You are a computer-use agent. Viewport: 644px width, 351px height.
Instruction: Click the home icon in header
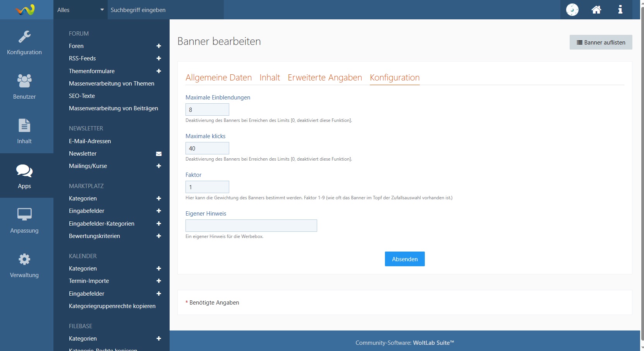pos(596,10)
